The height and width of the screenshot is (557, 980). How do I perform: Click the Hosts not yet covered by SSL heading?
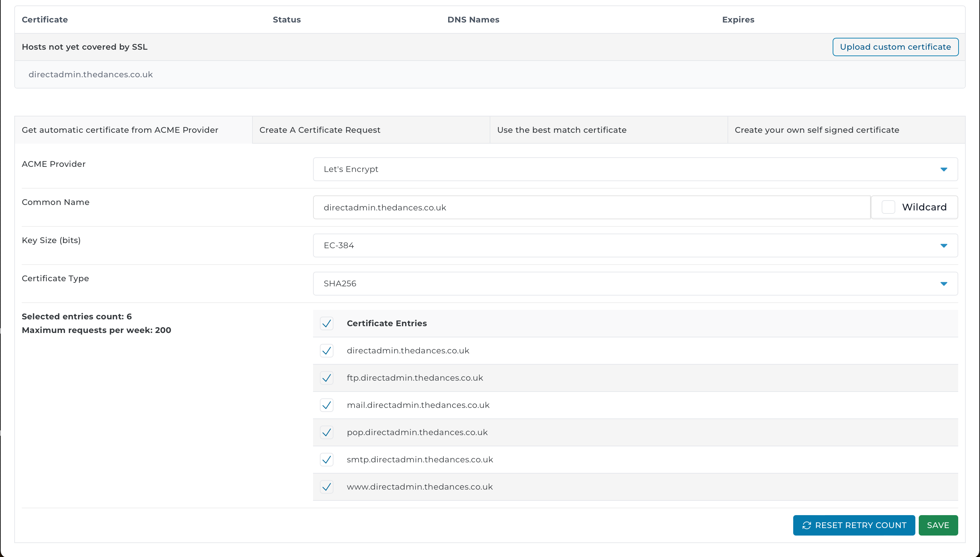click(x=84, y=47)
